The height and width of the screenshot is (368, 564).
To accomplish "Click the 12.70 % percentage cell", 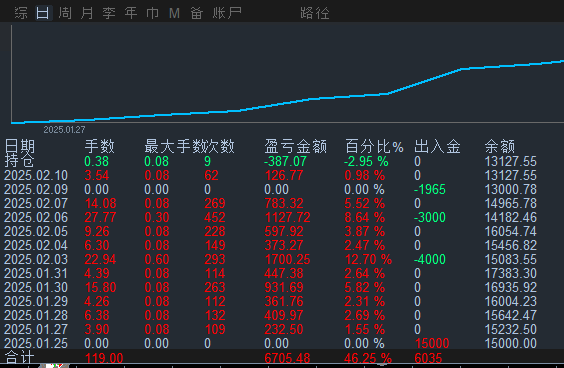I will pyautogui.click(x=368, y=260).
